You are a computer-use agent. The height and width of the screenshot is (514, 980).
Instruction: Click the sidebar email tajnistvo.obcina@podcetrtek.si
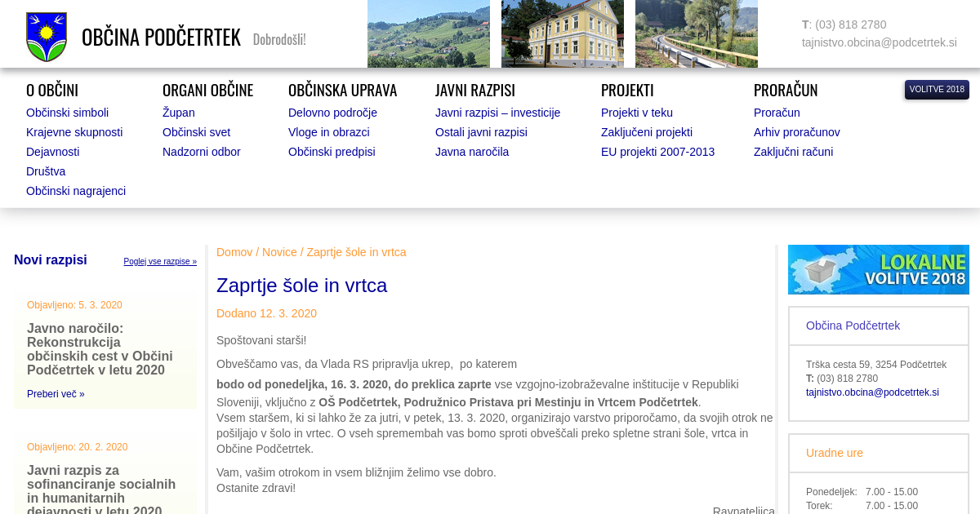tap(871, 392)
